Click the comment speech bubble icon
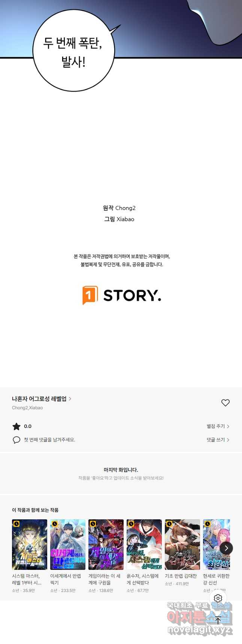Screen dimensions: 242x644 point(16,440)
